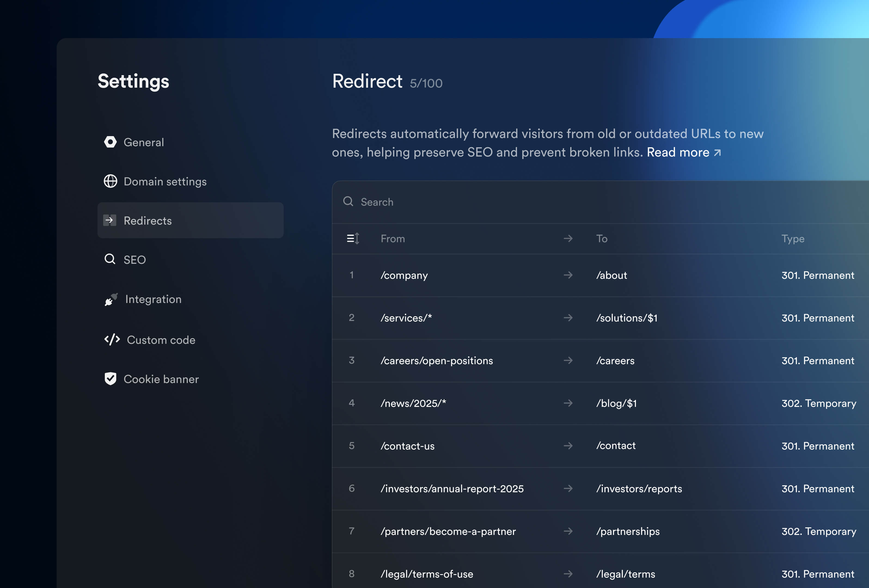The height and width of the screenshot is (588, 869).
Task: Open type selector for /legal/terms-of-use redirect
Action: point(818,574)
